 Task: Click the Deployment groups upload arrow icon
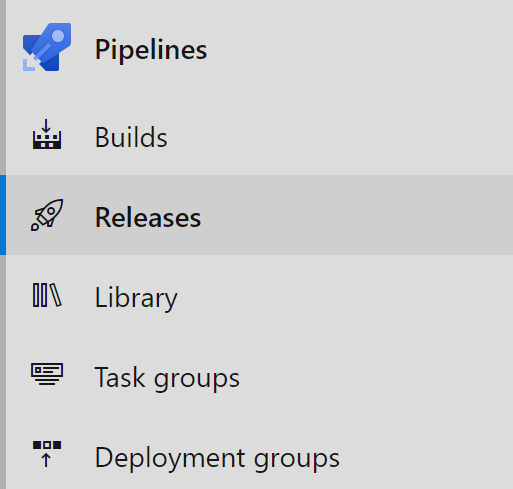click(x=47, y=454)
